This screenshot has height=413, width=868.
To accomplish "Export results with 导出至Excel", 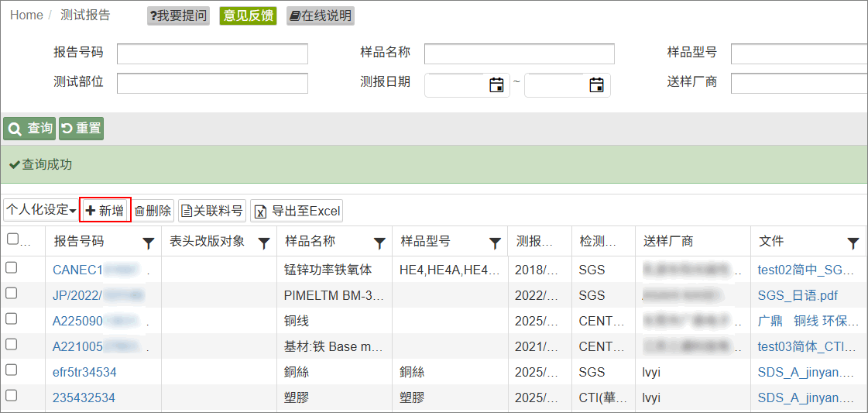I will 297,211.
